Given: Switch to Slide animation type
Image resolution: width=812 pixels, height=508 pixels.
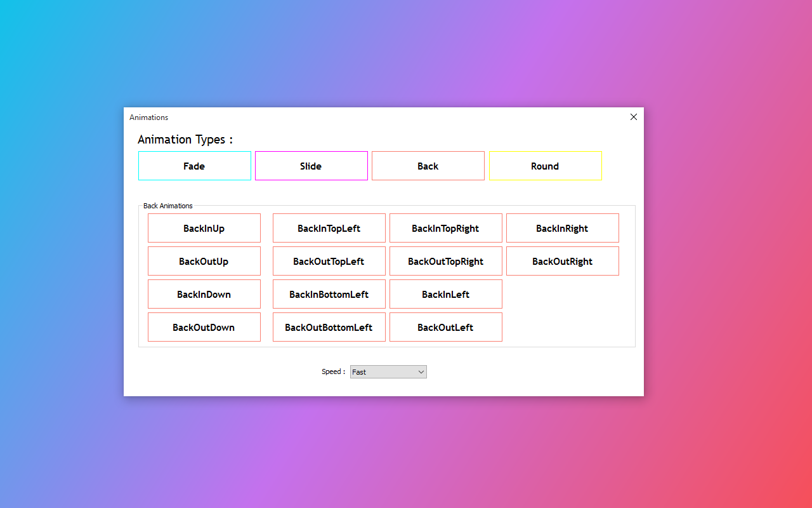Looking at the screenshot, I should pyautogui.click(x=311, y=166).
